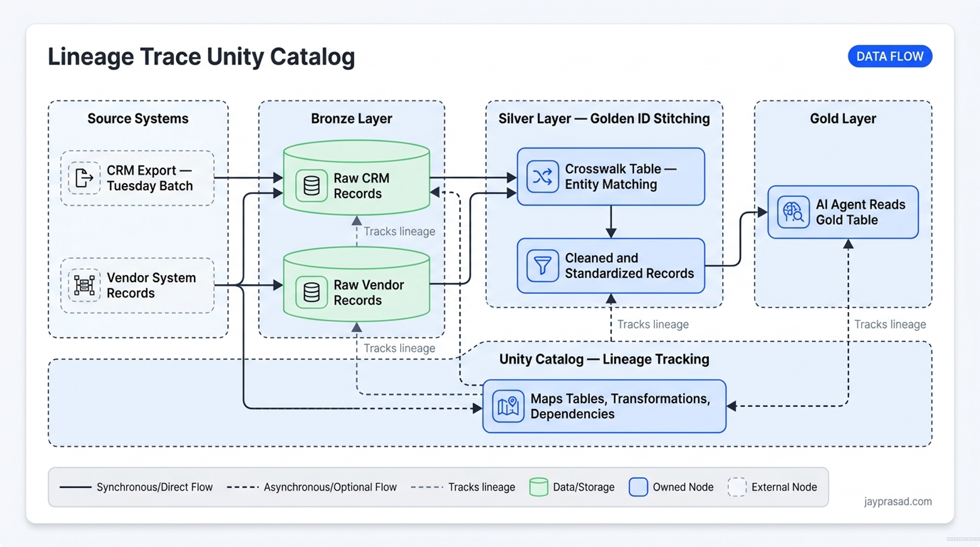
Task: Click the Unity Catalog — Lineage Tracking heading
Action: click(604, 359)
